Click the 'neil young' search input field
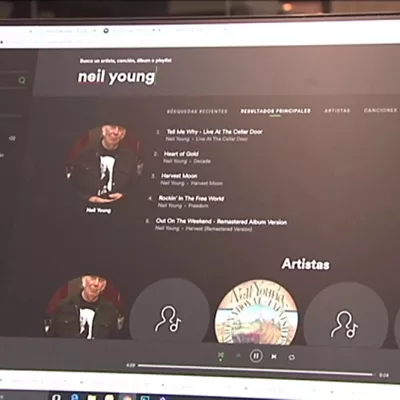The width and height of the screenshot is (400, 400). (117, 77)
